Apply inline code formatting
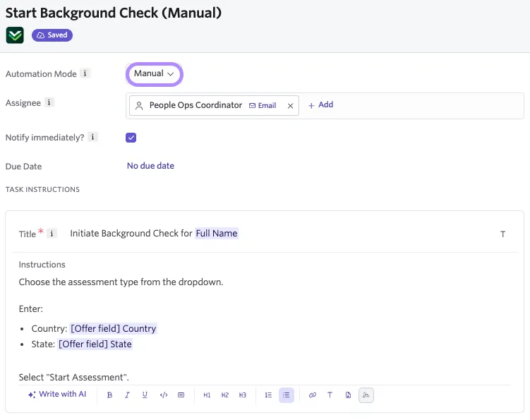 click(x=164, y=395)
